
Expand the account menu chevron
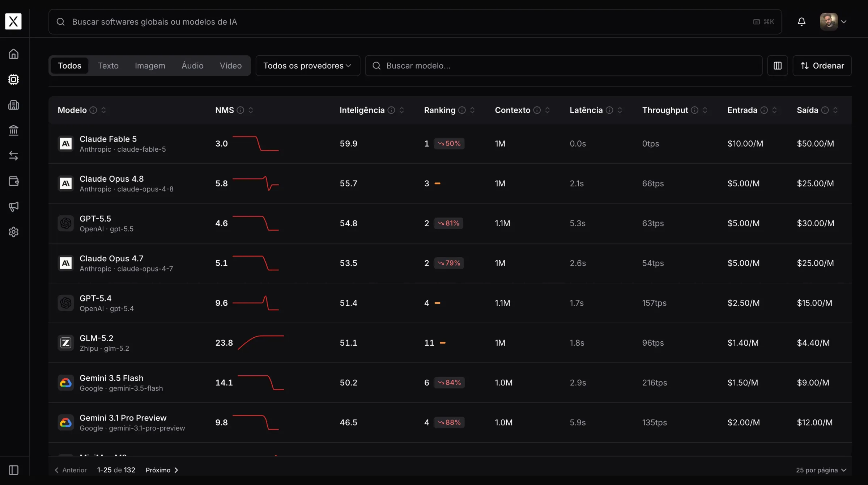pyautogui.click(x=844, y=22)
